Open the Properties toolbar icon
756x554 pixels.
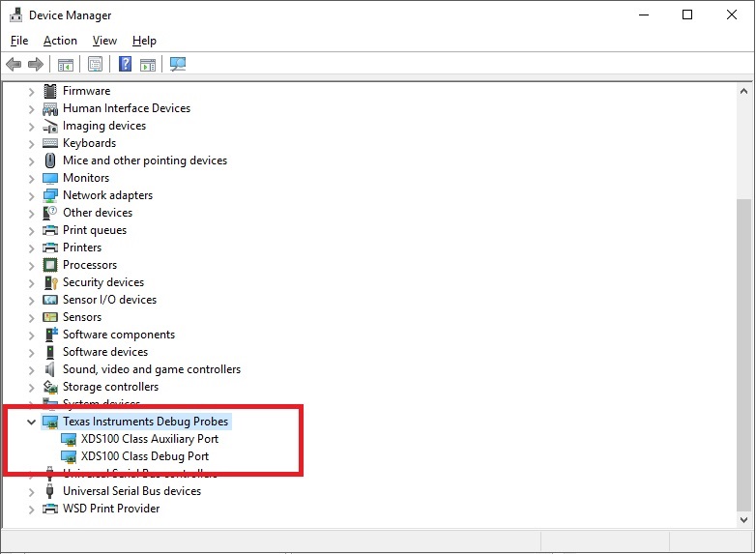click(95, 64)
